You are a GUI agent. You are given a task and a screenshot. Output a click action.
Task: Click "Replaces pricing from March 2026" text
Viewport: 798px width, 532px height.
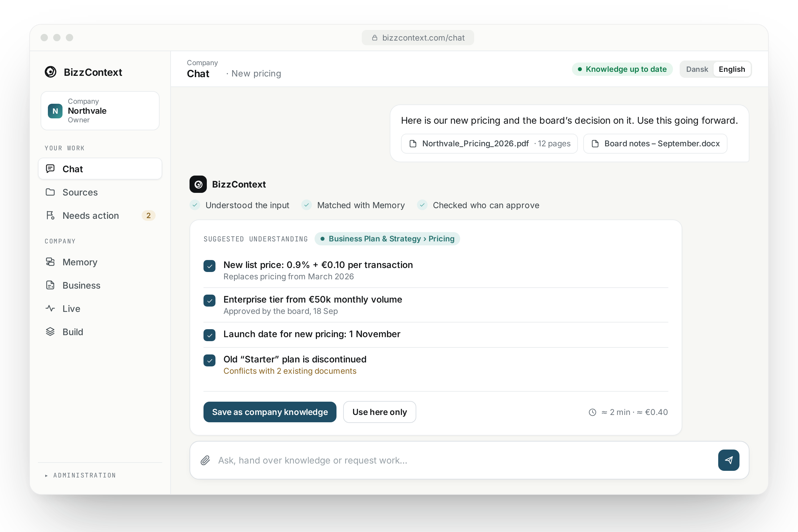pos(288,277)
